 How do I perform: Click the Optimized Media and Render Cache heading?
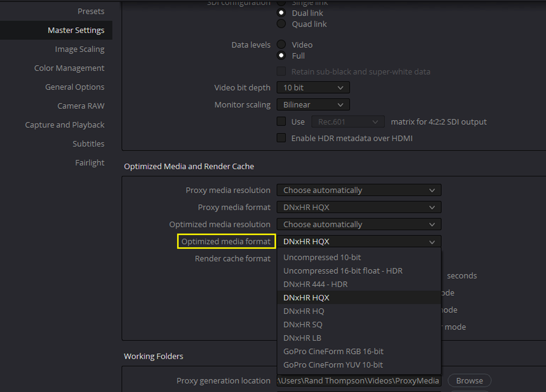pos(189,167)
